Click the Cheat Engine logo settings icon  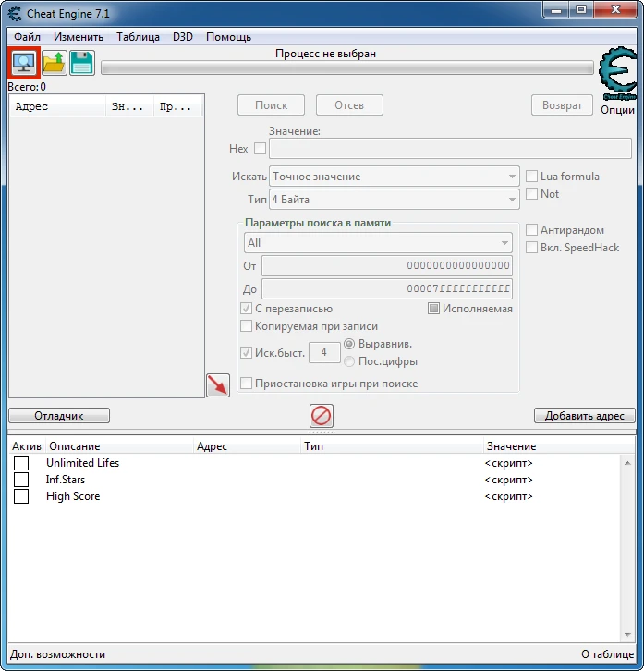(618, 74)
